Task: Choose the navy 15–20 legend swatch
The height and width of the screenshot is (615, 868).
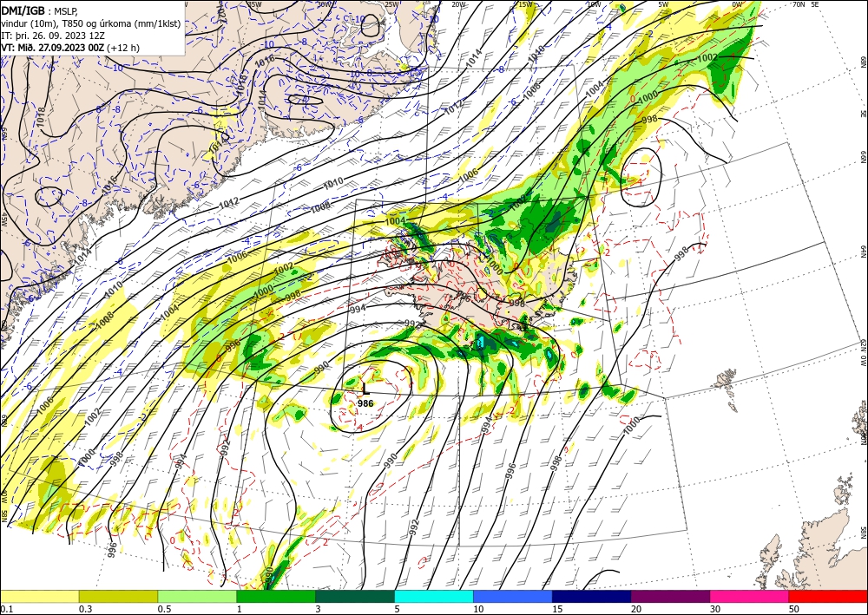Action: pyautogui.click(x=592, y=596)
